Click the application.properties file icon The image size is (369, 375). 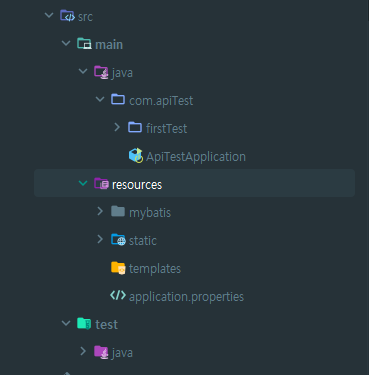[118, 295]
